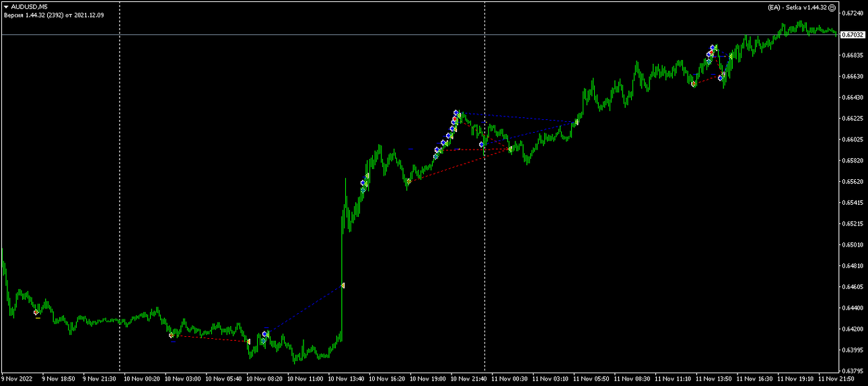Click the 10 Nov 19:00 time scale label
868x386 pixels.
tap(429, 379)
